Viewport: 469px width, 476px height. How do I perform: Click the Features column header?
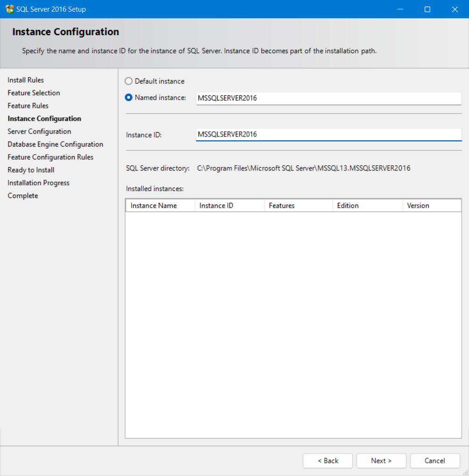299,206
